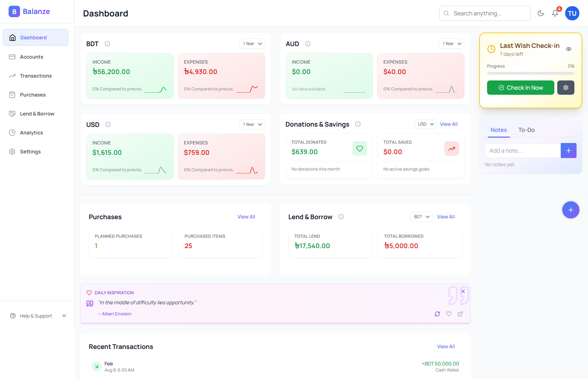Click the info icon next to BDT
Viewport: 588px width, 379px height.
coord(107,44)
